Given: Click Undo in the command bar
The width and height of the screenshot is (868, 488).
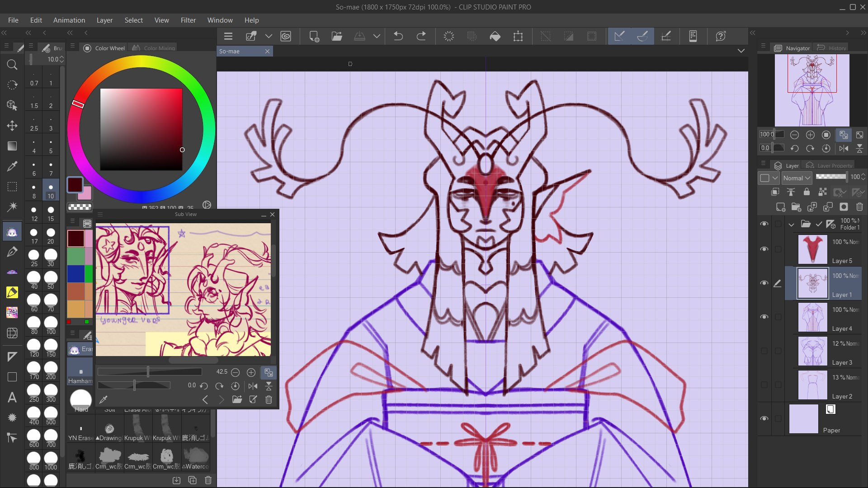Looking at the screenshot, I should (398, 36).
